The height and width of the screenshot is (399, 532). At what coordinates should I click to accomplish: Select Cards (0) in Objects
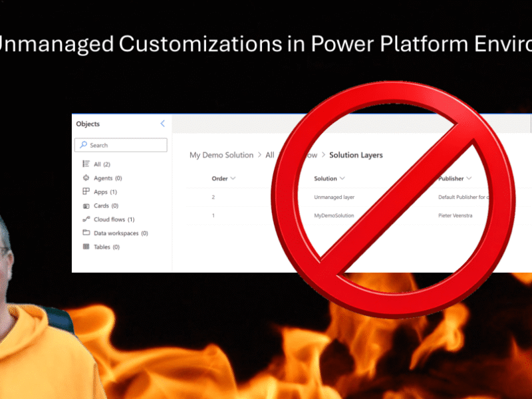click(106, 205)
